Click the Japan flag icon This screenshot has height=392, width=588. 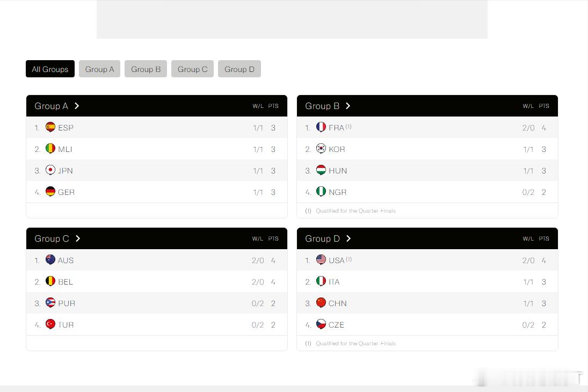coord(50,170)
